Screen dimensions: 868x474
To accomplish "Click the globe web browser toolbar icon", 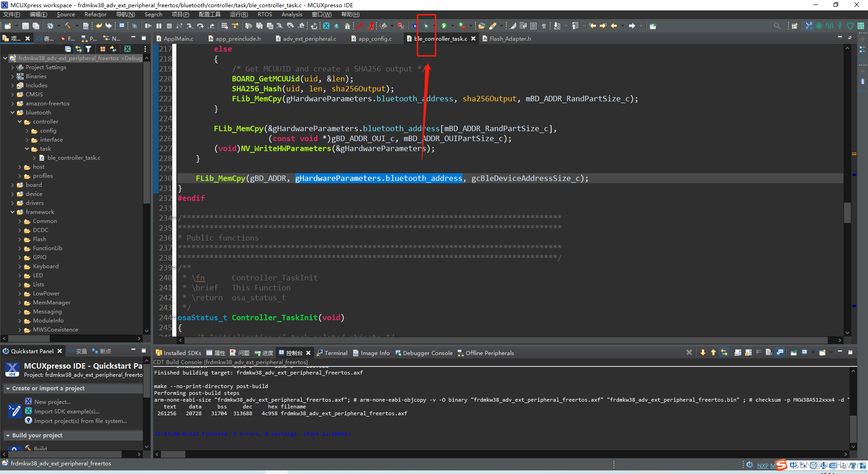I will click(x=337, y=26).
